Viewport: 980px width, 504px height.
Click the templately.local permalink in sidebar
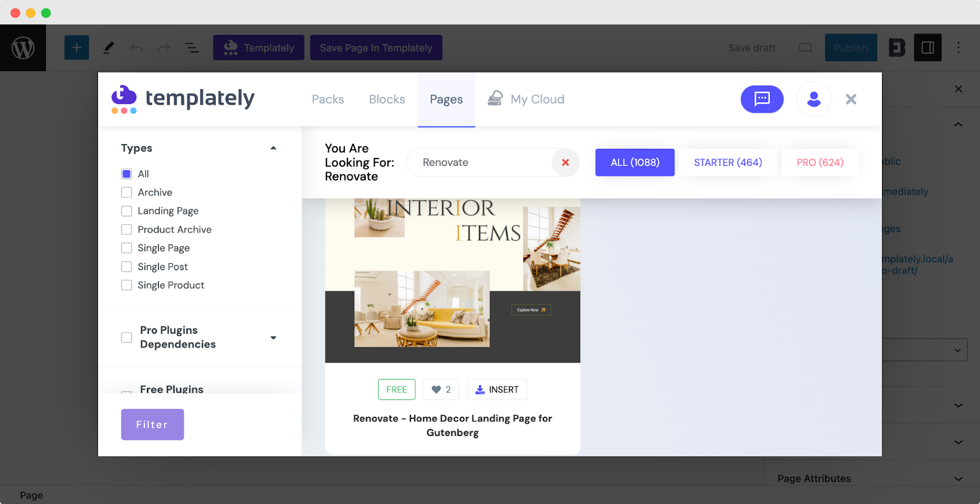pyautogui.click(x=918, y=265)
